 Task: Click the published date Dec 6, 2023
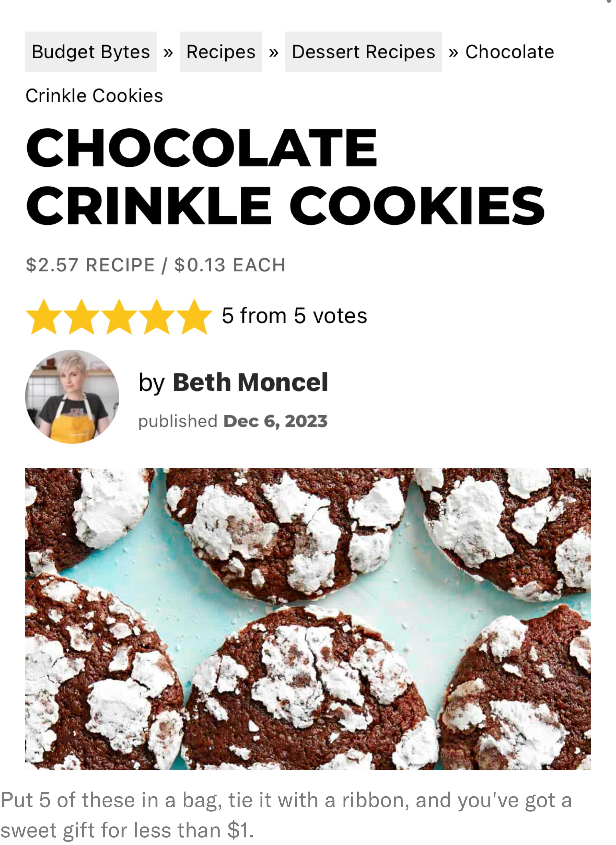[275, 422]
